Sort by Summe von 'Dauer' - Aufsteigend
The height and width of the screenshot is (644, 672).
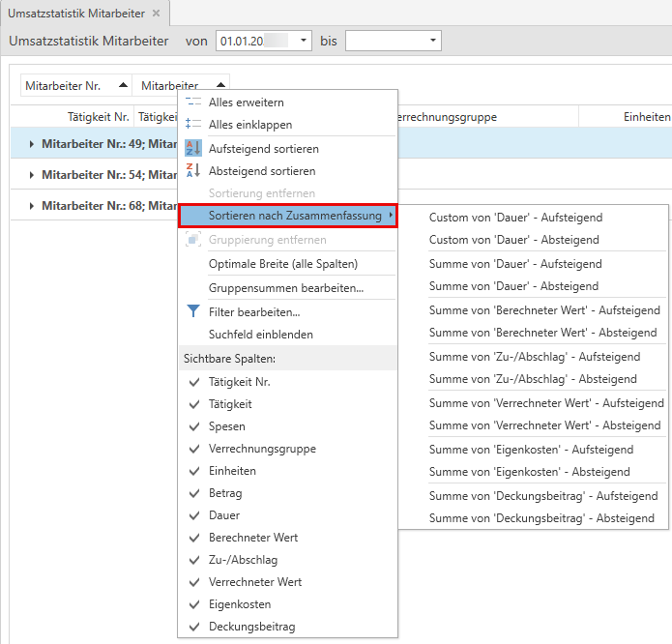click(533, 264)
